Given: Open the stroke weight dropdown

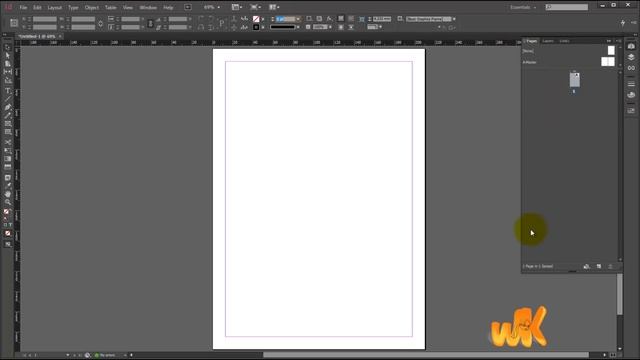Looking at the screenshot, I should pos(298,19).
